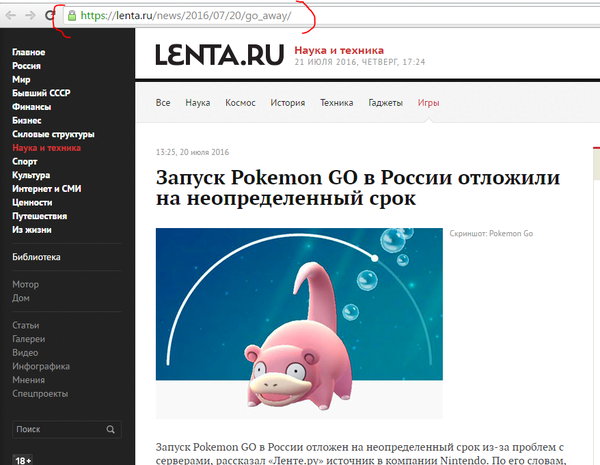
Task: Open the Инфографика link
Action: [x=41, y=367]
